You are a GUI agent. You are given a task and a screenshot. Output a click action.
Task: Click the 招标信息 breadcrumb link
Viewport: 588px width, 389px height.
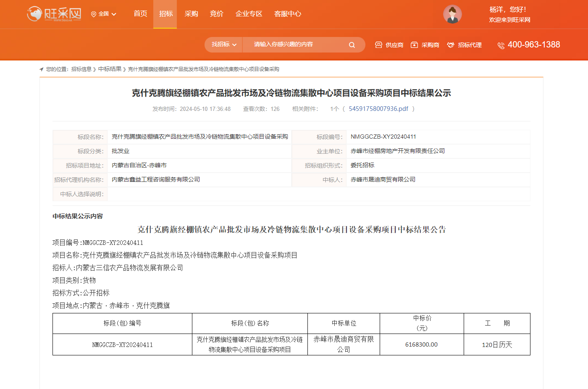tap(81, 69)
